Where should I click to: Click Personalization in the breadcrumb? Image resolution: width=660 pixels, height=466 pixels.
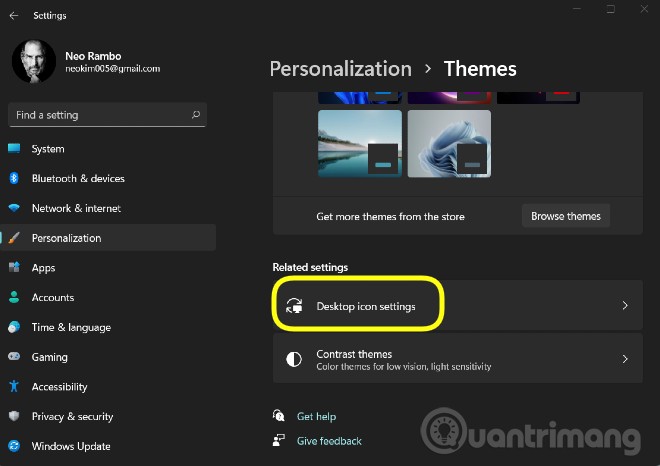[341, 69]
